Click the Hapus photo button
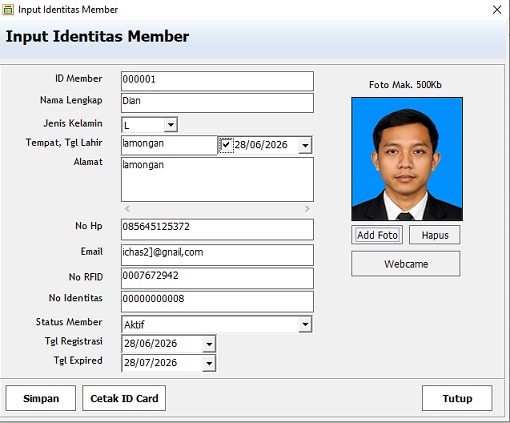Image resolution: width=510 pixels, height=423 pixels. (435, 235)
